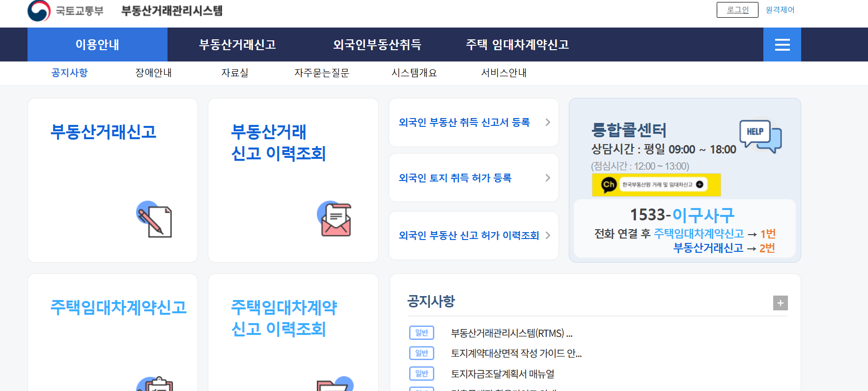The image size is (868, 391).
Task: Open the 주택 임대차계약신고 main menu
Action: (517, 45)
